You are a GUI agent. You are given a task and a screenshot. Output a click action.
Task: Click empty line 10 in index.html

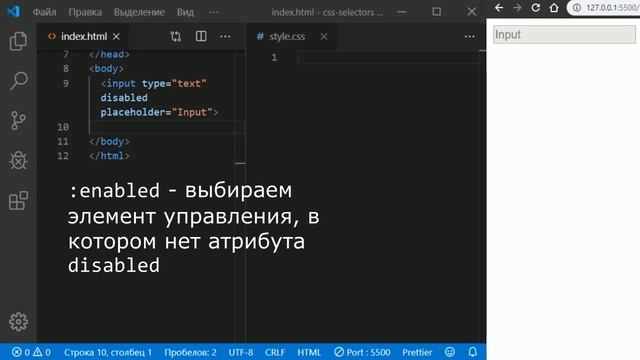click(x=167, y=127)
